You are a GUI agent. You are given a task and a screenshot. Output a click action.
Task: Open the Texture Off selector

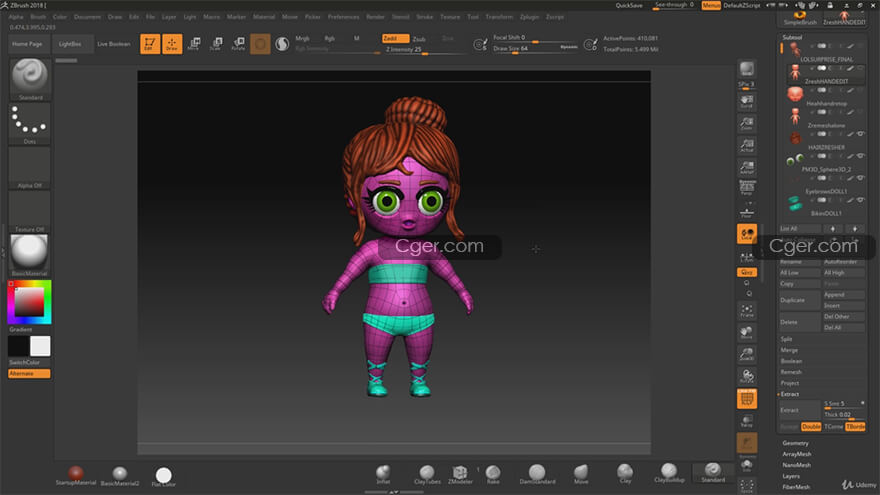click(30, 212)
